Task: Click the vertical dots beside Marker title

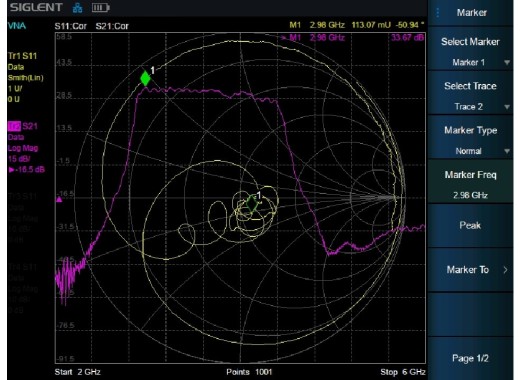Action: [x=438, y=13]
